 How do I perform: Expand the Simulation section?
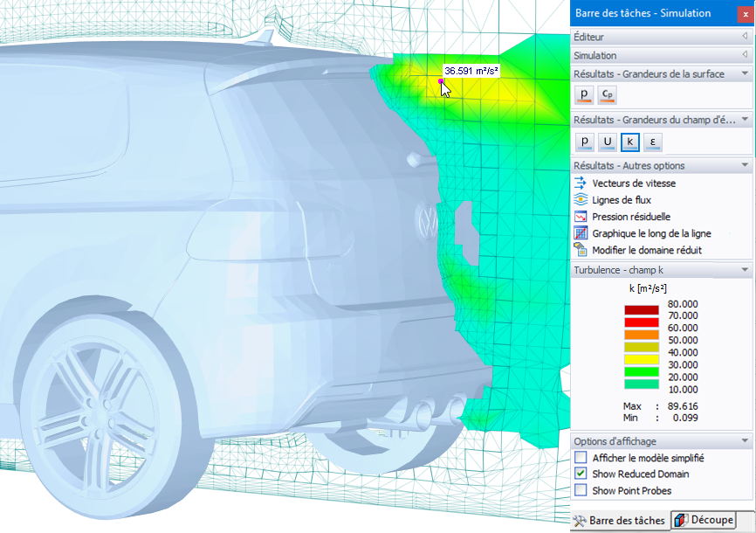click(745, 55)
